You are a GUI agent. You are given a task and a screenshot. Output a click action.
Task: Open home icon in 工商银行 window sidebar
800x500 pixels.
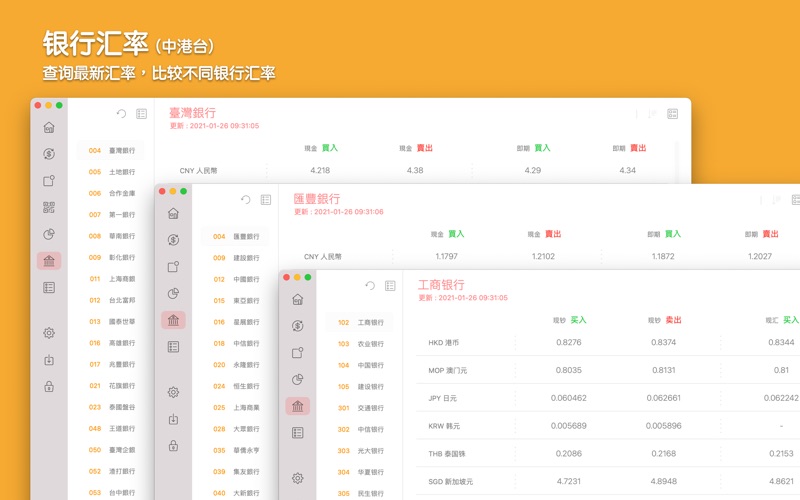298,299
